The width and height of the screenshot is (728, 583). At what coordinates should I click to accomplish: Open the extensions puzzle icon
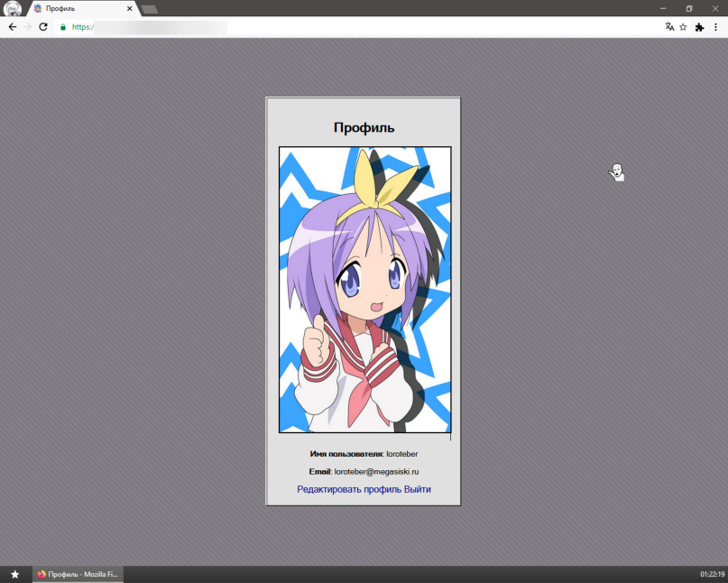[699, 27]
